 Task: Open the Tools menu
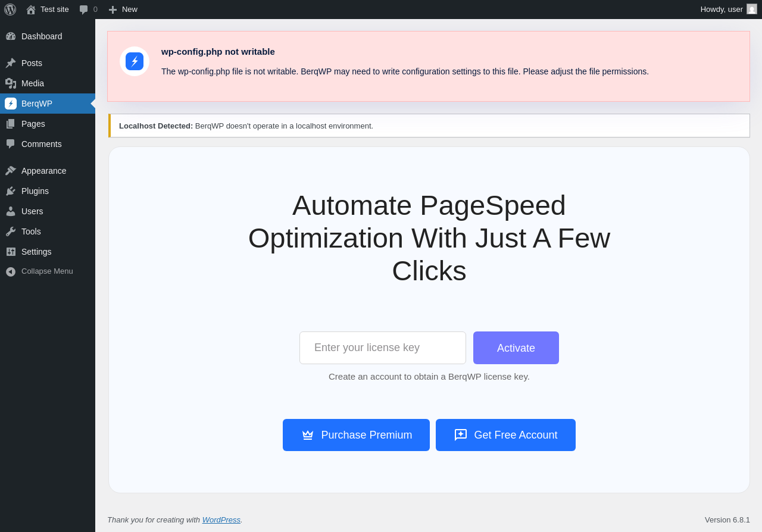pyautogui.click(x=48, y=231)
